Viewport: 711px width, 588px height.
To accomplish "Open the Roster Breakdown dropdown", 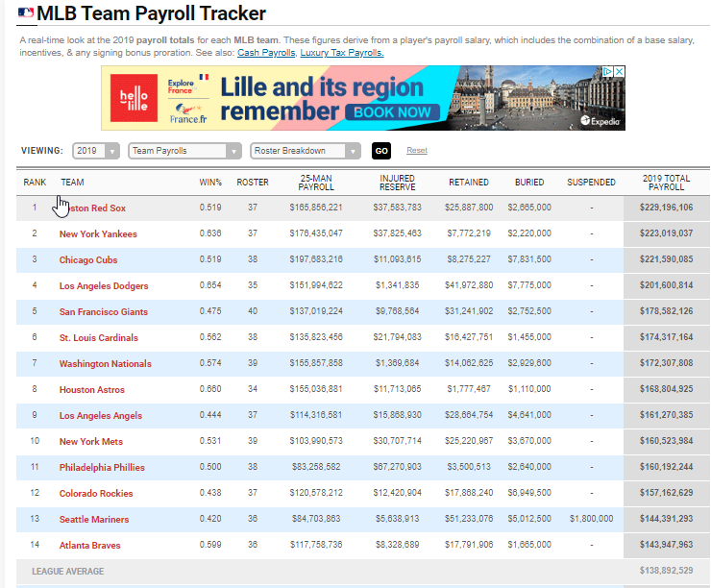I will point(305,151).
